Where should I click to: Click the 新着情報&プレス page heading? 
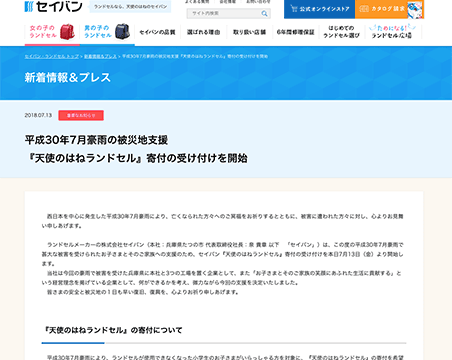click(x=68, y=77)
